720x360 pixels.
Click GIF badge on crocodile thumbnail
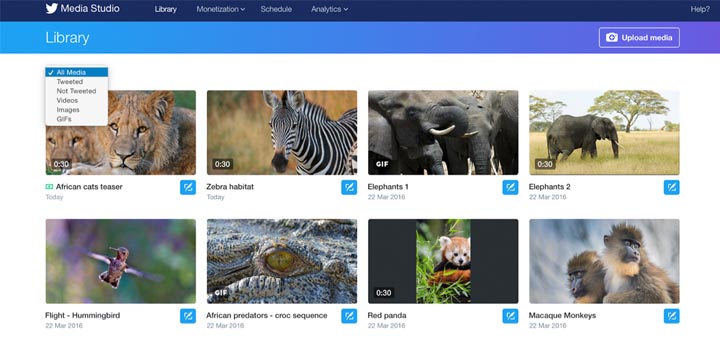[221, 293]
